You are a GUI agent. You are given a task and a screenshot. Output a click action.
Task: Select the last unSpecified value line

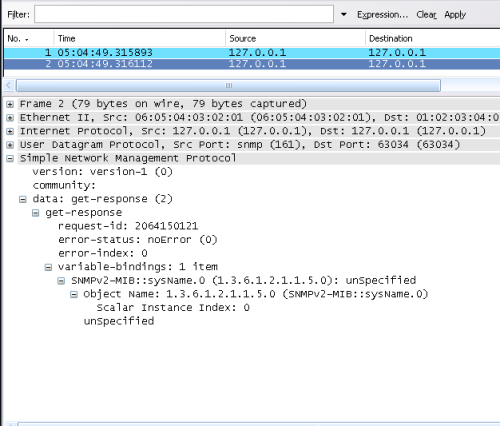click(119, 321)
